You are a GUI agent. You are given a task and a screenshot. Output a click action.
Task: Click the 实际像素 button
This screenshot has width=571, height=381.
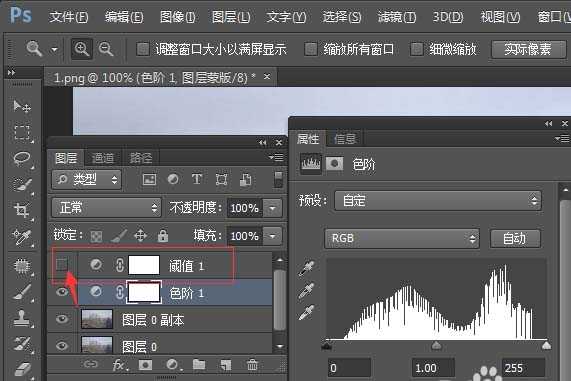point(528,49)
